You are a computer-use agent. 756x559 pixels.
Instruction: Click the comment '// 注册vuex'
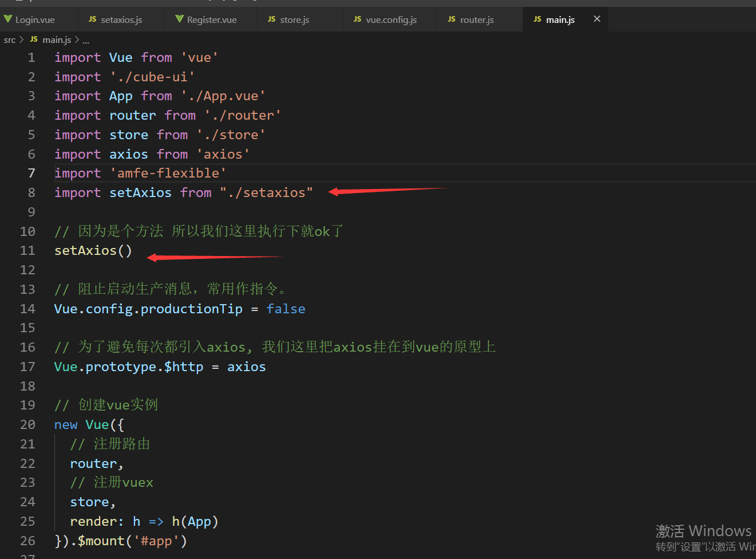pos(112,483)
